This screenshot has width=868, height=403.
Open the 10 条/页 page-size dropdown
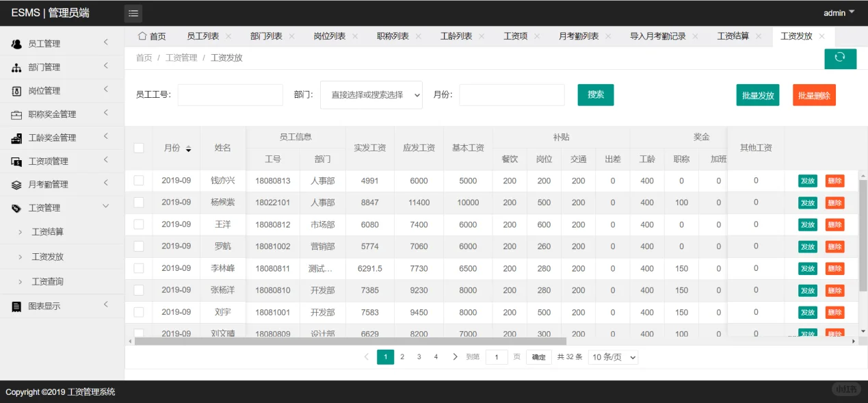point(612,356)
